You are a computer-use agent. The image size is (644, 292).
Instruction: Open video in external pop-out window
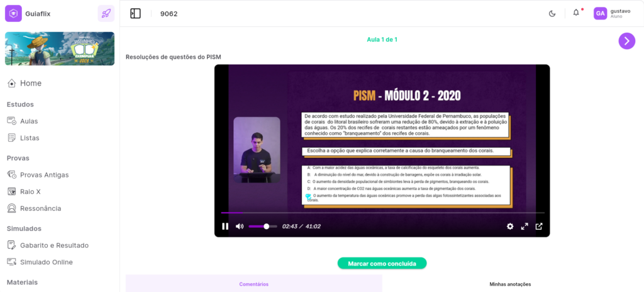click(539, 227)
